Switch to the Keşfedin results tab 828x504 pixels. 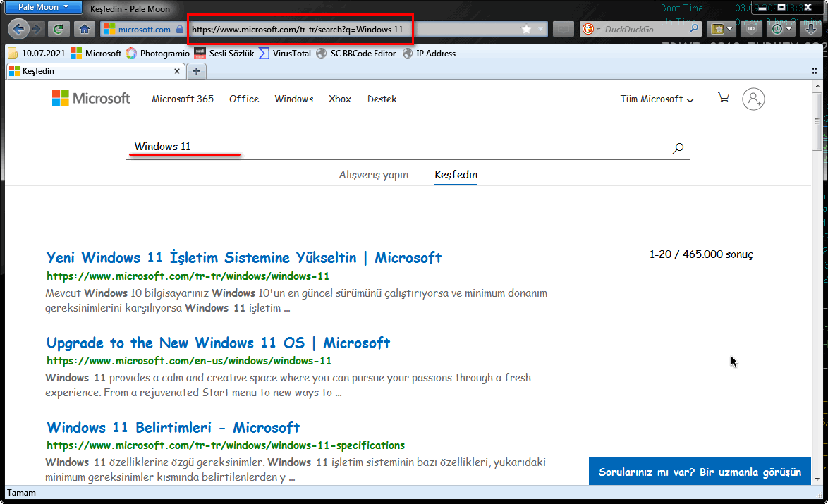[x=456, y=175]
